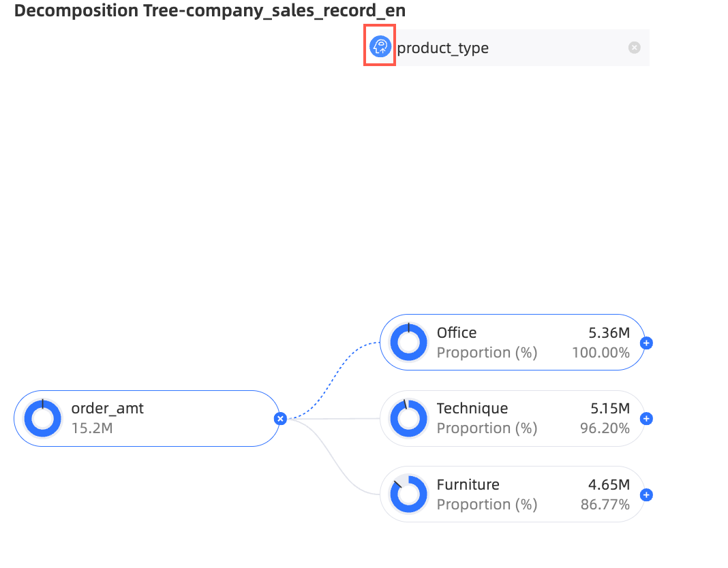Image resolution: width=728 pixels, height=568 pixels.
Task: Click Proportion (%) label in Furniture node
Action: pos(487,505)
